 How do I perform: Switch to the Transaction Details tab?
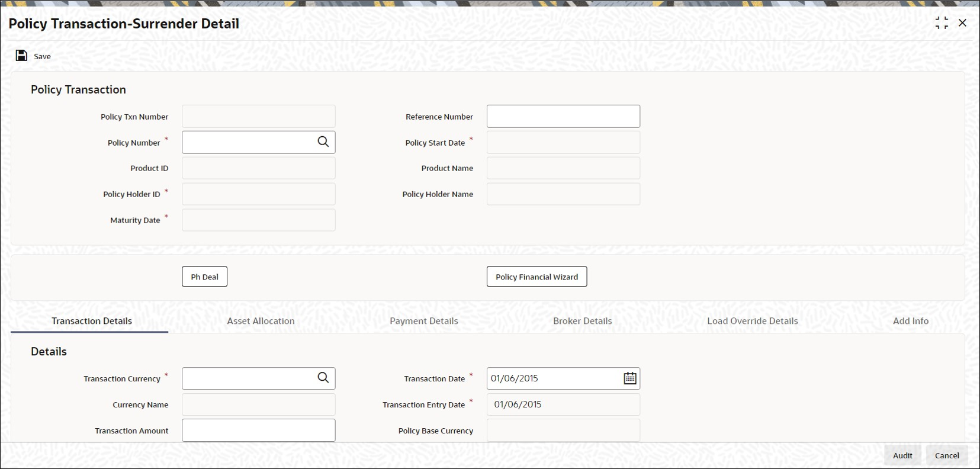pos(92,321)
